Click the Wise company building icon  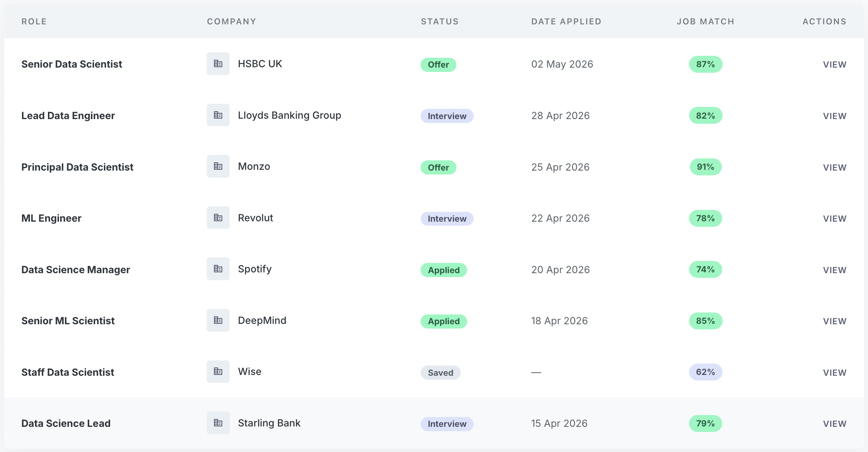click(218, 371)
